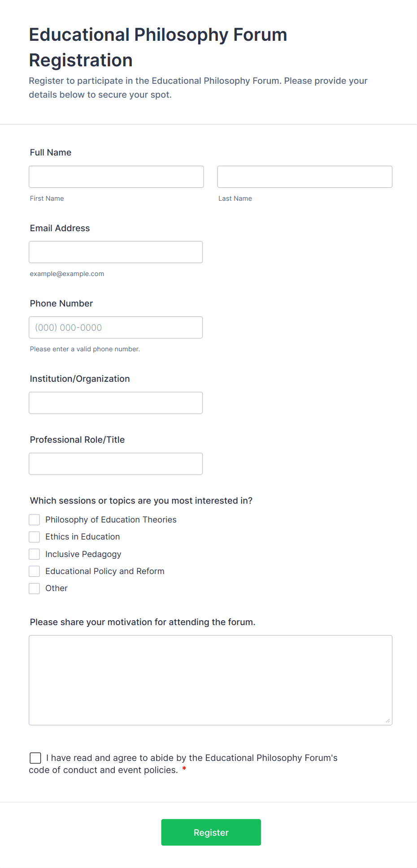
Task: Check the Other topic checkbox
Action: click(x=35, y=588)
